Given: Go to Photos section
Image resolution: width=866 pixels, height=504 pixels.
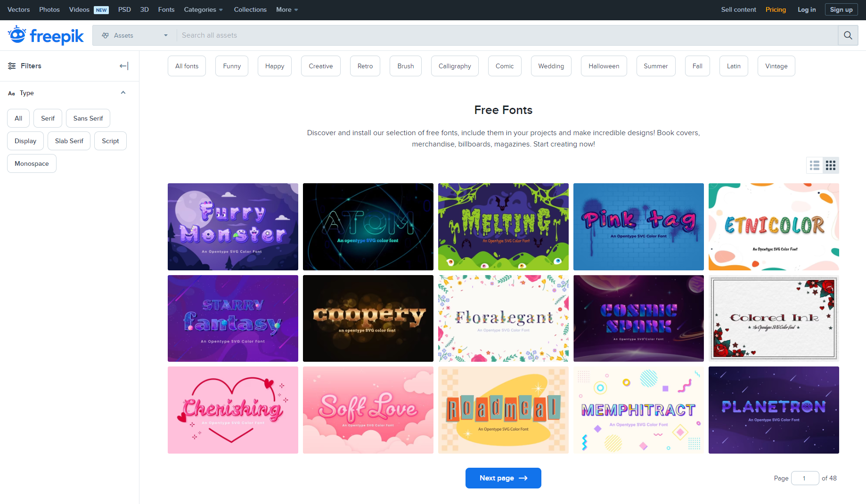Looking at the screenshot, I should (x=49, y=9).
